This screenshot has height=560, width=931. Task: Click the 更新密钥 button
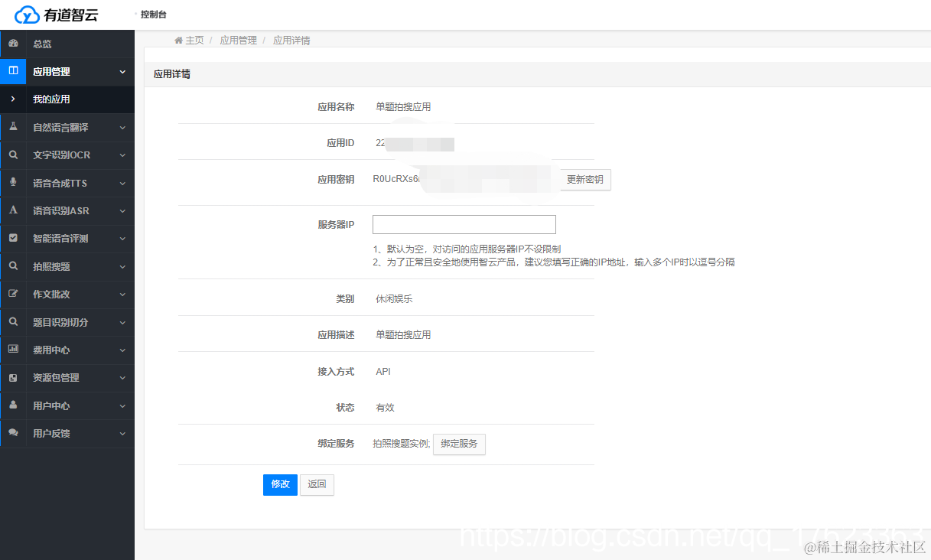point(584,179)
